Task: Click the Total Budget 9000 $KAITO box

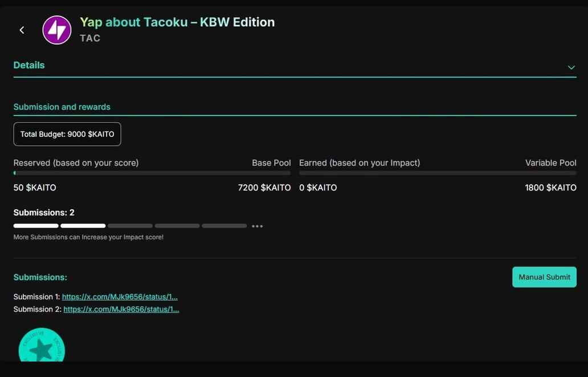Action: (67, 134)
